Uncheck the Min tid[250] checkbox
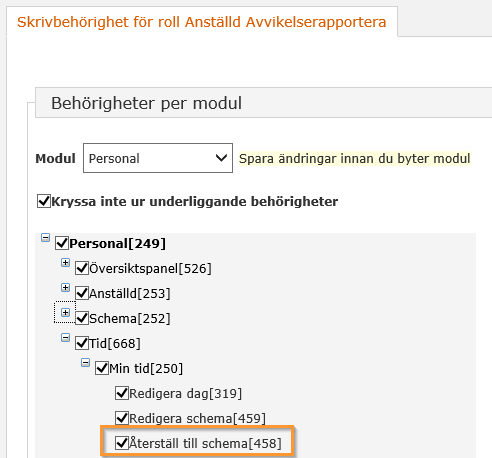 [102, 368]
